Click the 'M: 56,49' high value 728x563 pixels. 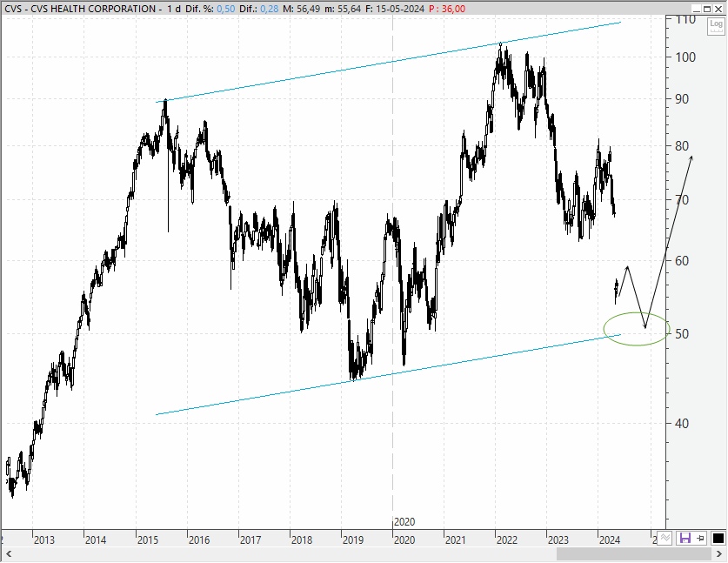click(x=301, y=9)
